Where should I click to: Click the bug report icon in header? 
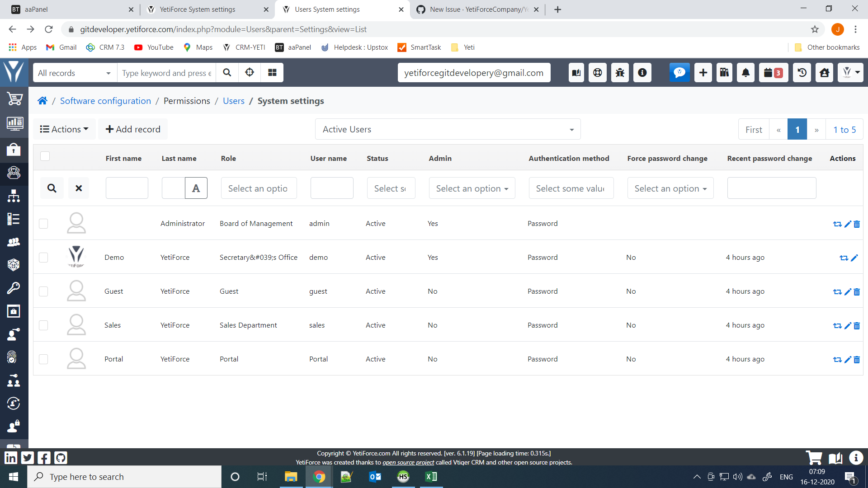click(x=620, y=73)
